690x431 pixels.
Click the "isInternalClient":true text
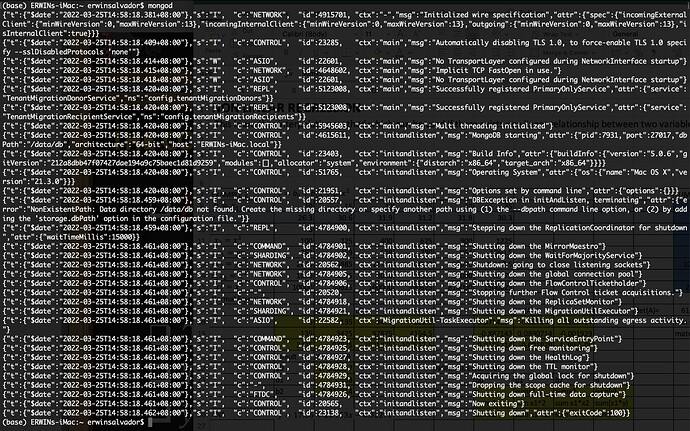[x=44, y=33]
